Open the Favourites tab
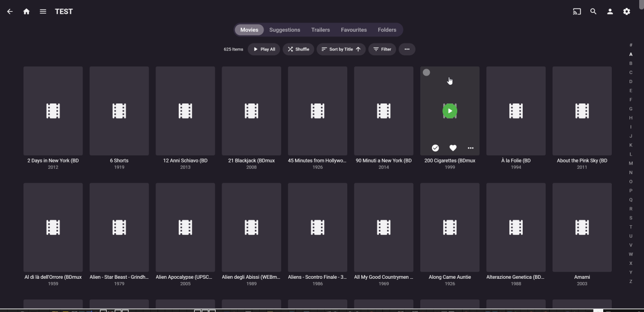Image resolution: width=644 pixels, height=312 pixels. pos(354,29)
